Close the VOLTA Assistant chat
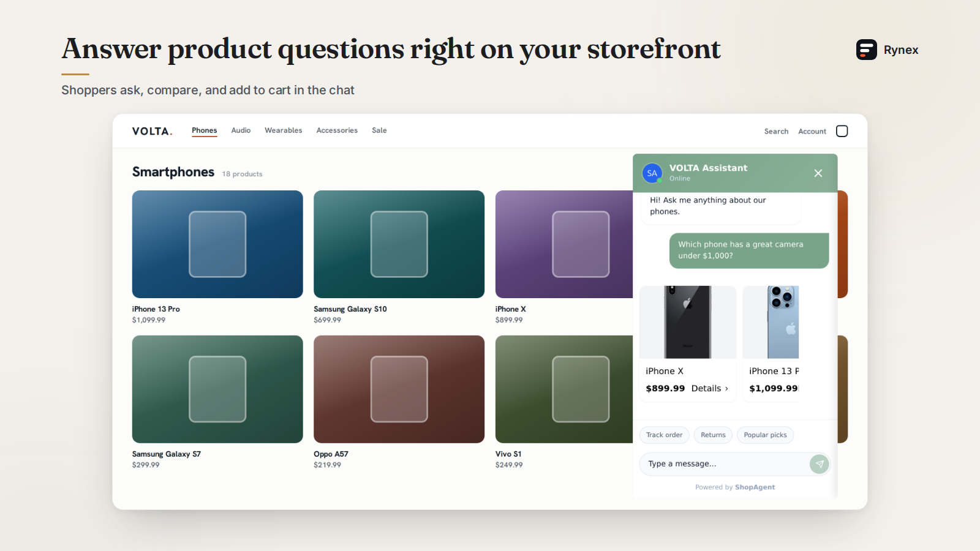 click(818, 173)
